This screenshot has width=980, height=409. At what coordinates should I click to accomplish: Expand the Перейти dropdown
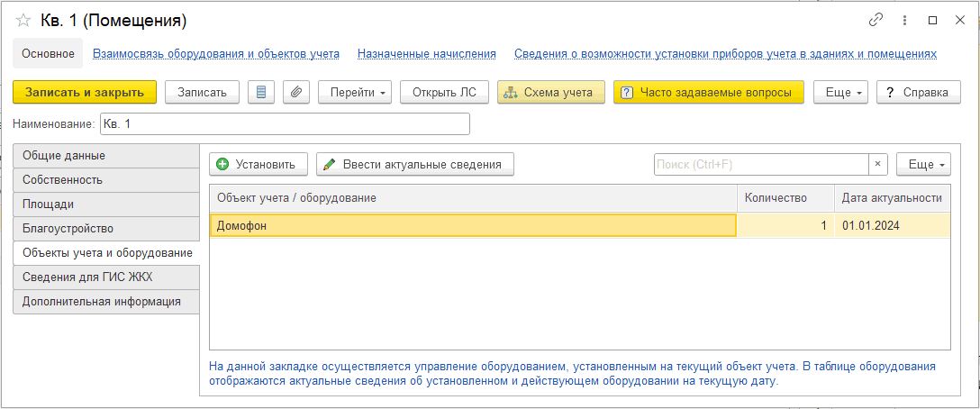click(x=355, y=92)
